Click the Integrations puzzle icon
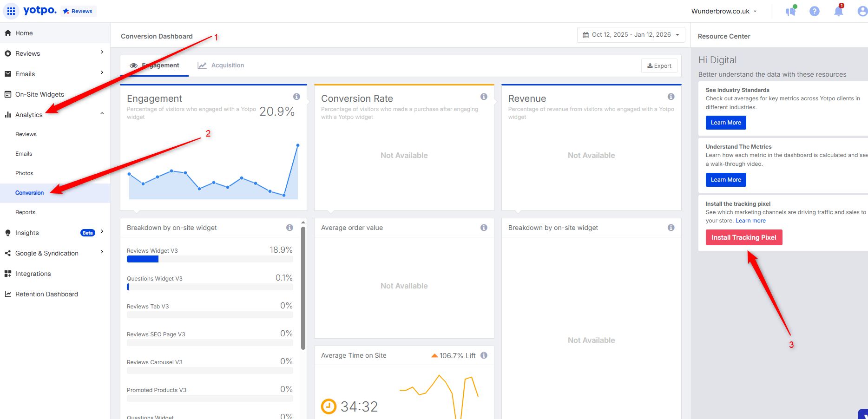868x419 pixels. 8,274
